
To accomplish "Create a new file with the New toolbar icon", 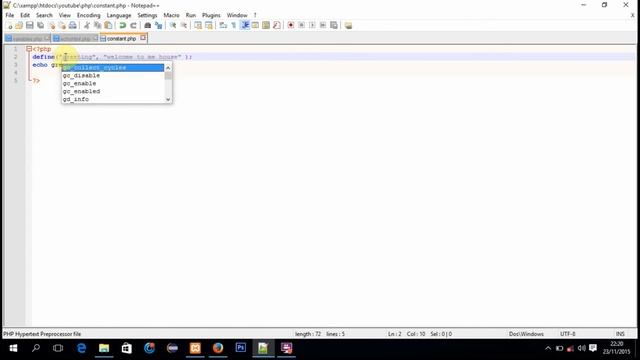I will pos(9,25).
